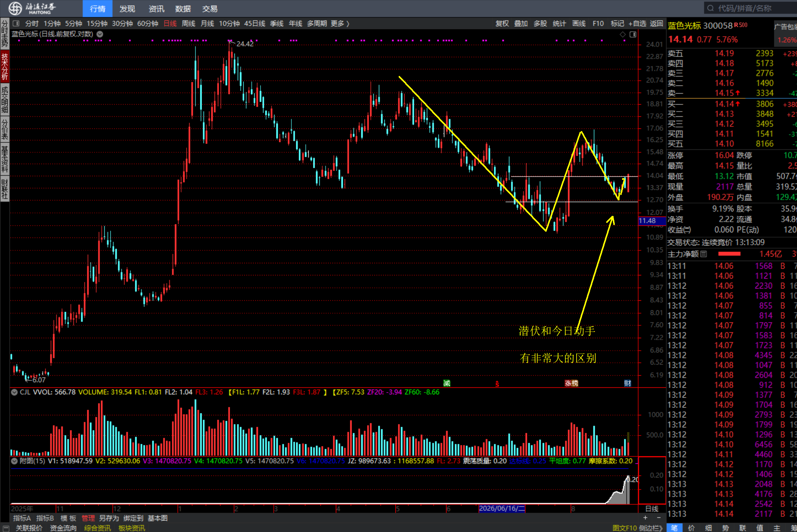
Task: Open F10 company info
Action: coord(598,23)
